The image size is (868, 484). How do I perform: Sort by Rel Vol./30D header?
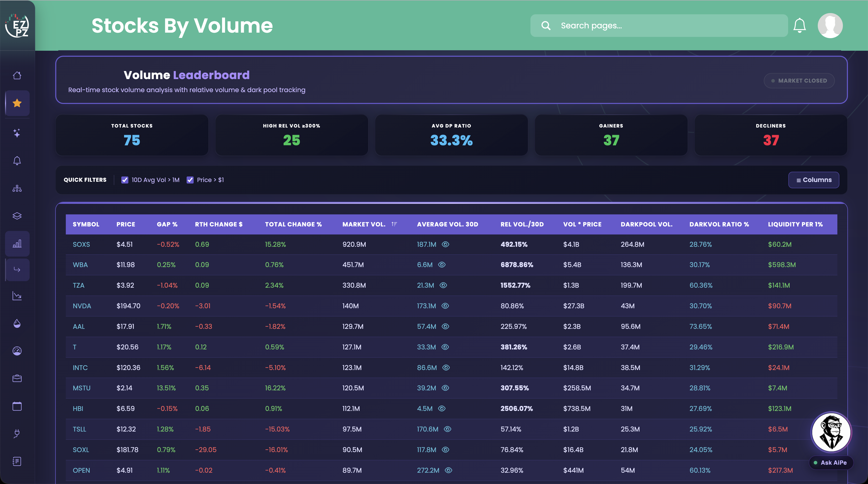click(x=522, y=224)
